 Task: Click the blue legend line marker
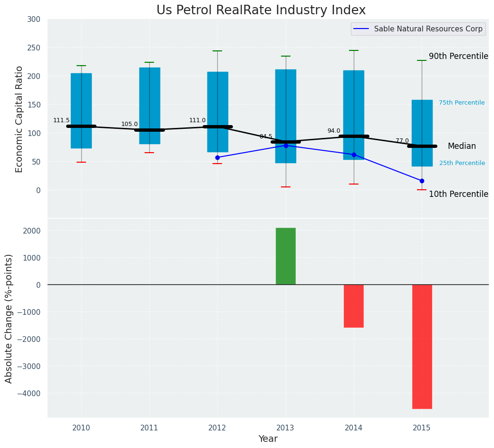pos(362,29)
